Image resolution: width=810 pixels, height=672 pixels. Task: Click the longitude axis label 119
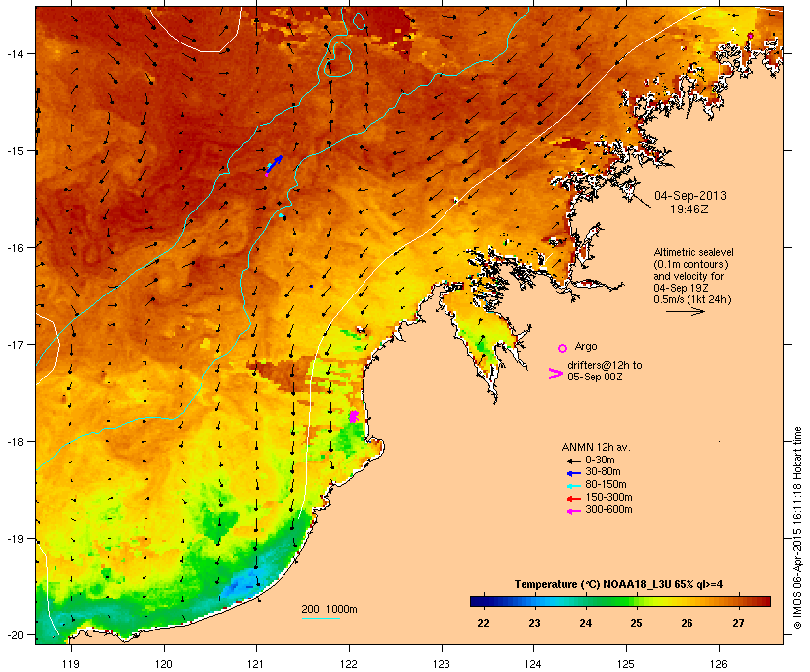[x=71, y=664]
